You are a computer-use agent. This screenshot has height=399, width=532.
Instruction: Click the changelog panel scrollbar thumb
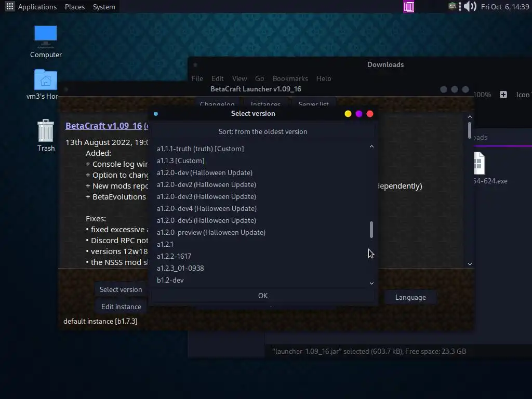470,130
